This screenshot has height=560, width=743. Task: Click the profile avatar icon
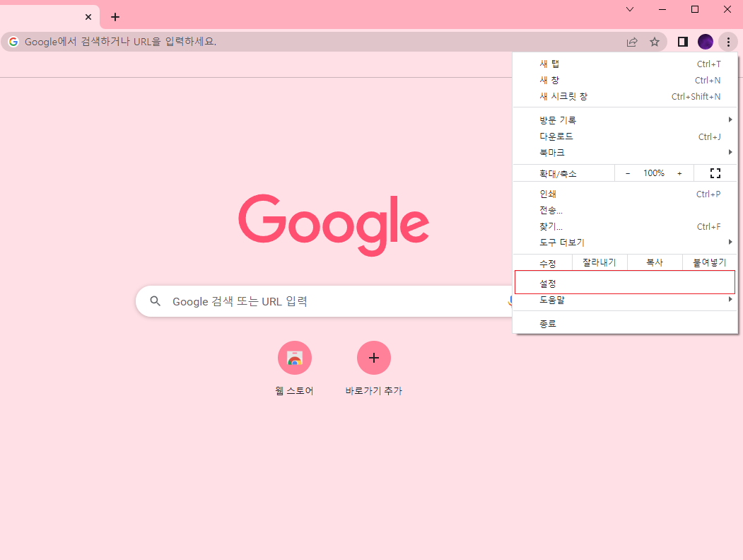[705, 42]
